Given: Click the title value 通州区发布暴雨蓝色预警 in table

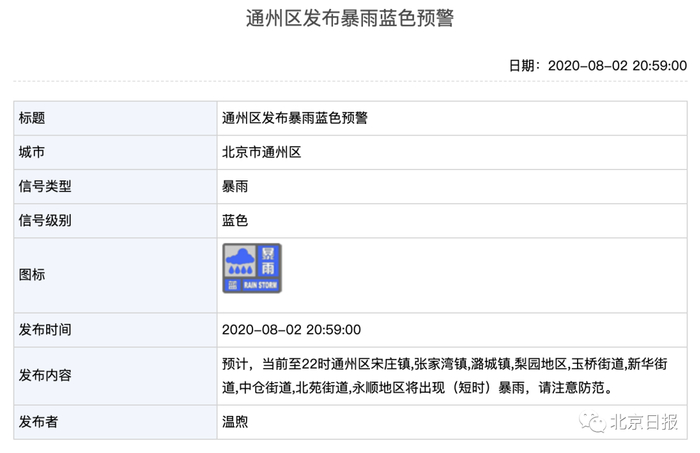Looking at the screenshot, I should 295,118.
